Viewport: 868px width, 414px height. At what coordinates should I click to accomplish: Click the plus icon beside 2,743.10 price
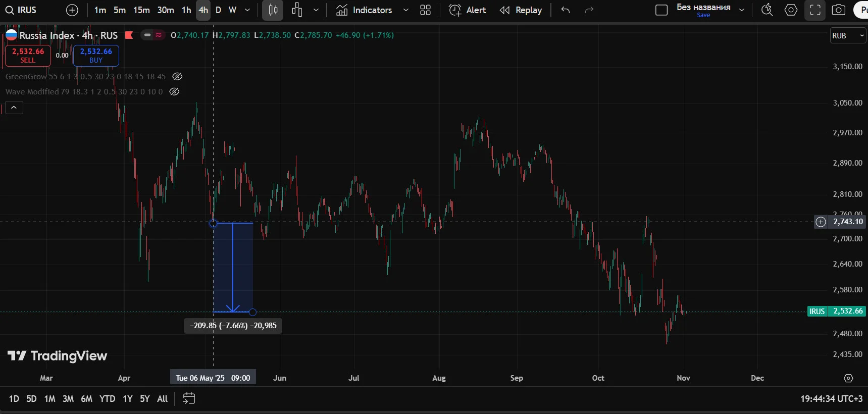point(821,222)
